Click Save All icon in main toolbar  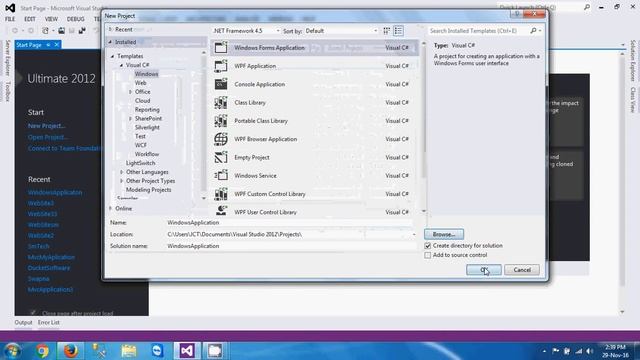[x=82, y=31]
